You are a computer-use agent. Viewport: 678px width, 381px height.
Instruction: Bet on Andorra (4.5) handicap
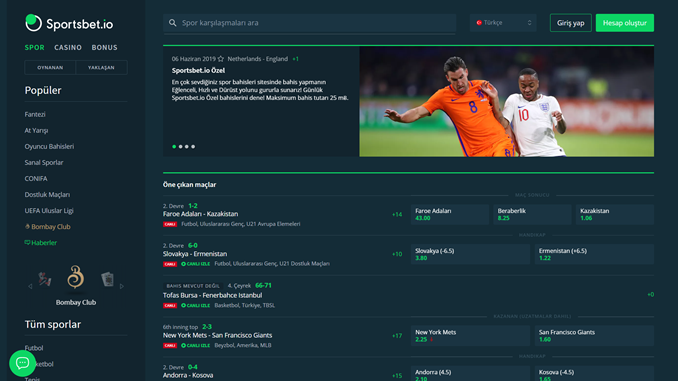[x=470, y=374]
